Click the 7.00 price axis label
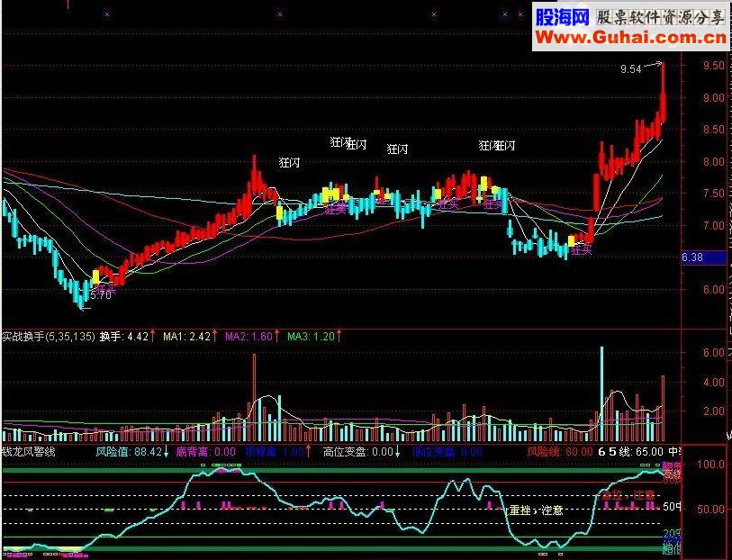Image resolution: width=732 pixels, height=560 pixels. pyautogui.click(x=714, y=226)
